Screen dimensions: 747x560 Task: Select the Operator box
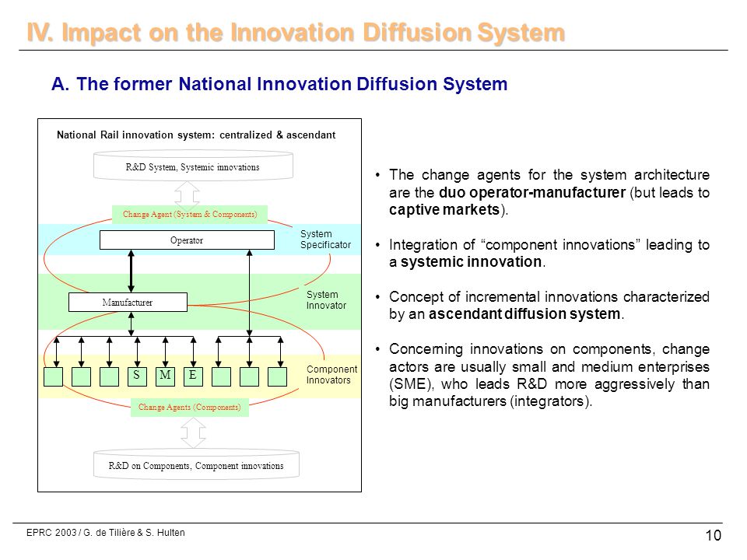(x=187, y=240)
